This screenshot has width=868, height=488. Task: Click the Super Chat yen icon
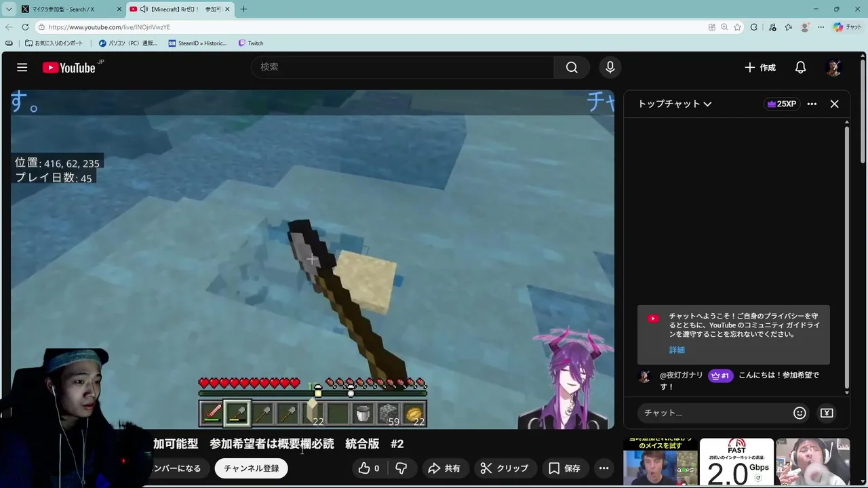pyautogui.click(x=827, y=413)
